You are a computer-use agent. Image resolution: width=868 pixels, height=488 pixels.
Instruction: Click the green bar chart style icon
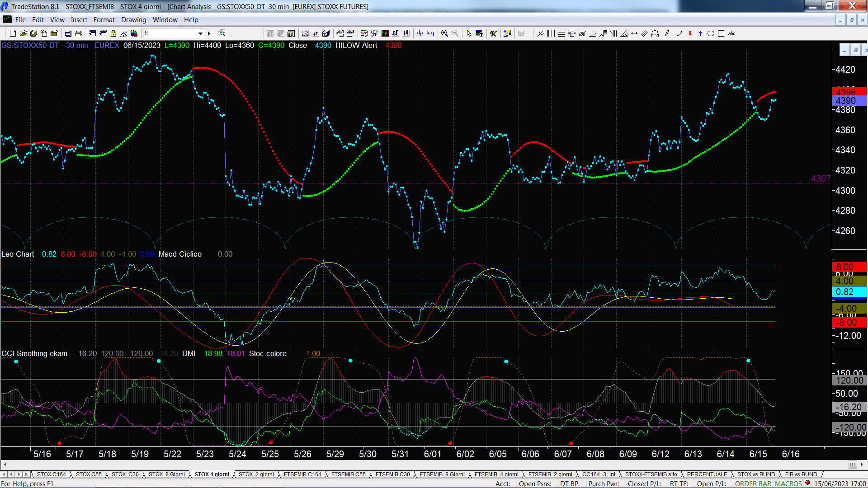(385, 33)
